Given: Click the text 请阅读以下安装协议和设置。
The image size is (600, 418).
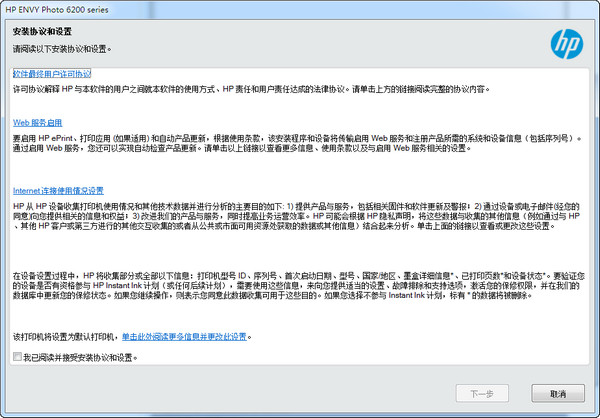Looking at the screenshot, I should 62,49.
